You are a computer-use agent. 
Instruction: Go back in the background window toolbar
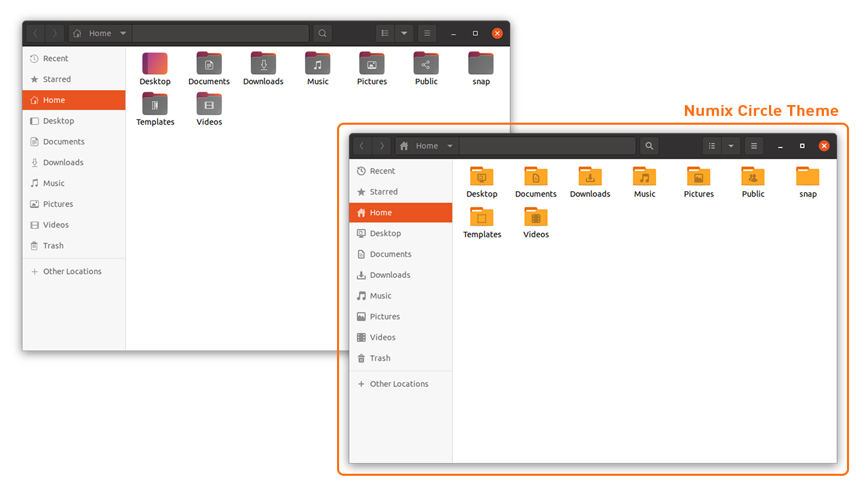point(35,33)
